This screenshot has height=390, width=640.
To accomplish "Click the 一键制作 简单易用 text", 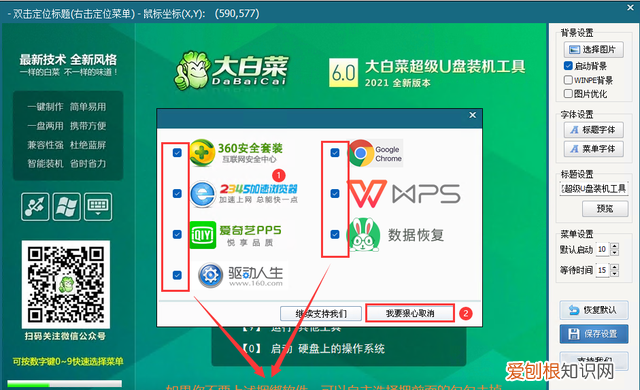I will (67, 107).
